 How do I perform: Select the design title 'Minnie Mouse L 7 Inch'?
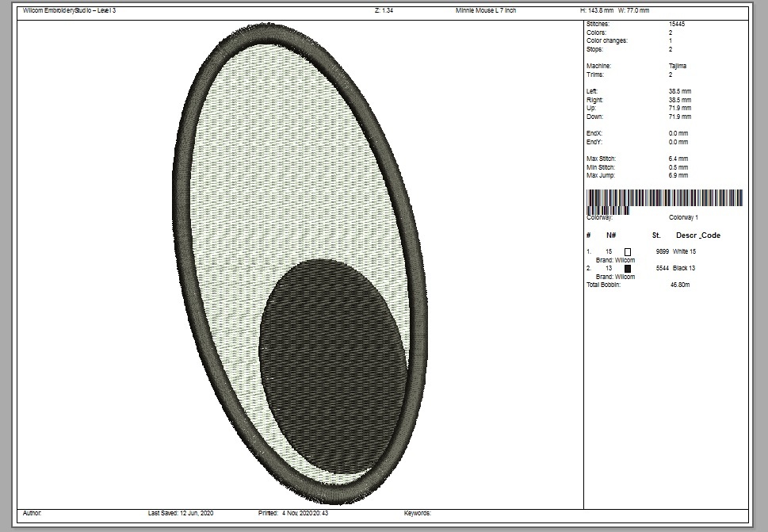[x=486, y=10]
